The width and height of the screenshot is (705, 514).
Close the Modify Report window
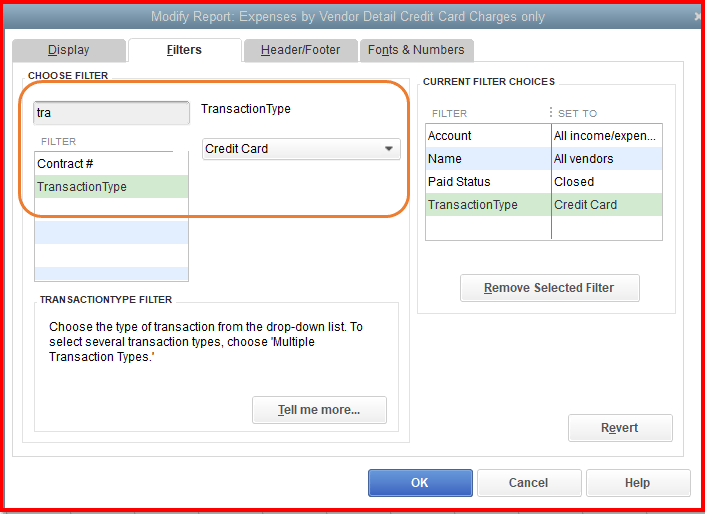697,17
